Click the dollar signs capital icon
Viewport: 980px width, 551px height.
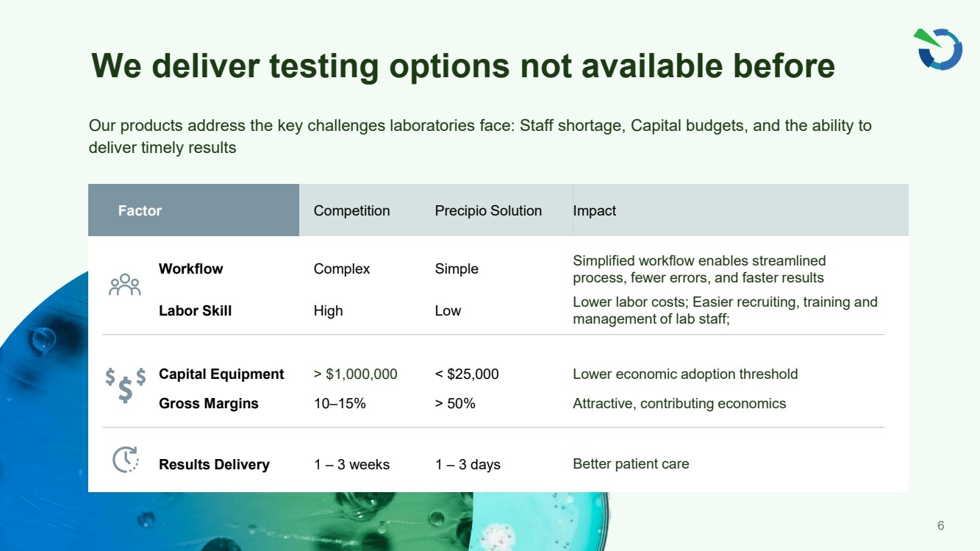tap(126, 385)
